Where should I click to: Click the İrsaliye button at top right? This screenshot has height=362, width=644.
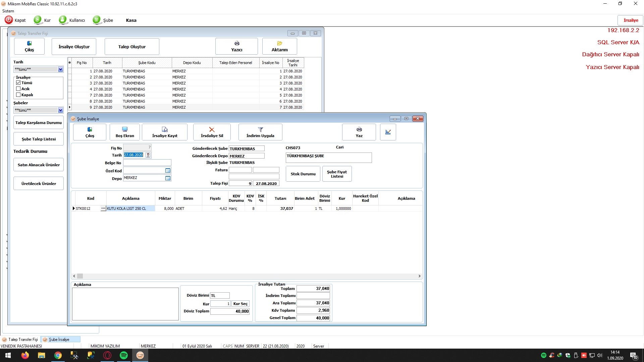[631, 20]
